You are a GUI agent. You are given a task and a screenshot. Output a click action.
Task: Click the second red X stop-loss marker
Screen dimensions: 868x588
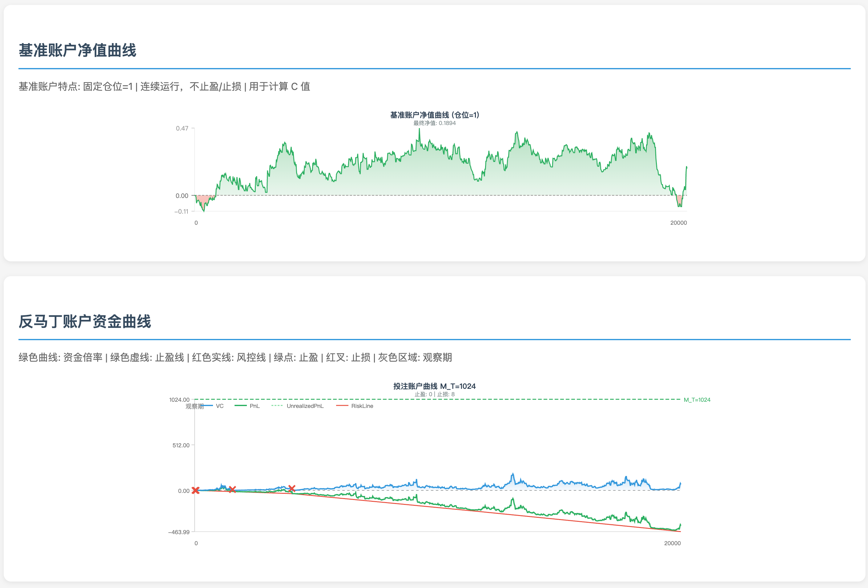click(232, 489)
